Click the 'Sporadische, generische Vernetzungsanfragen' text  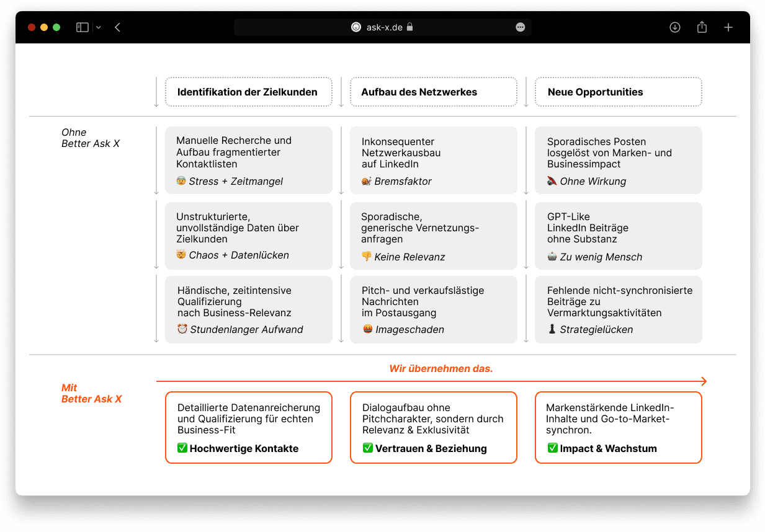(x=420, y=228)
